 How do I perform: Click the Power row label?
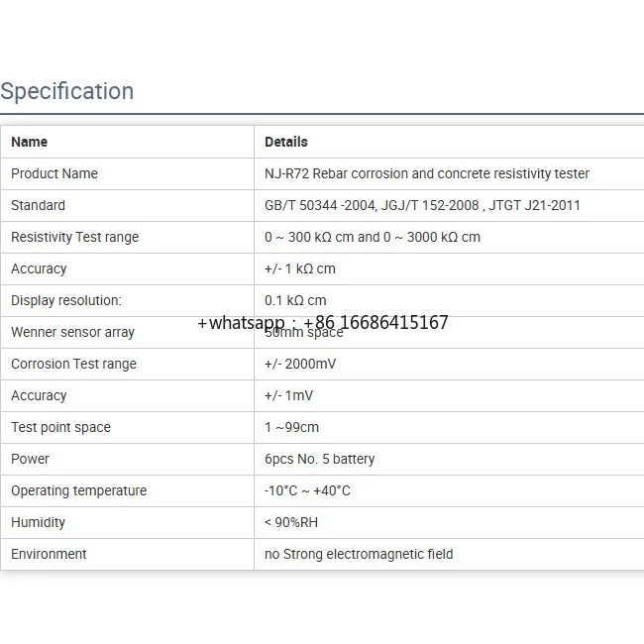click(30, 459)
